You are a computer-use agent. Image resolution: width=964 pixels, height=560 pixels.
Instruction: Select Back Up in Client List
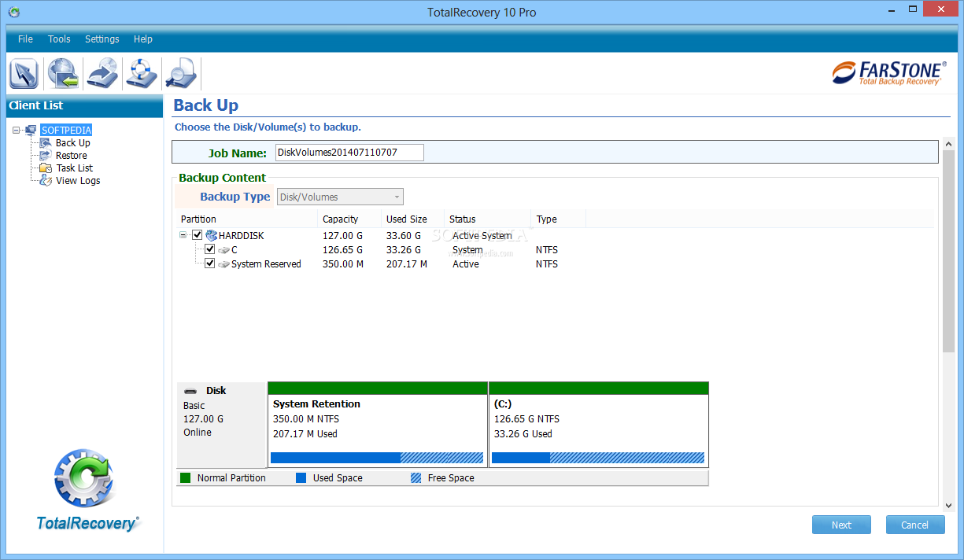tap(73, 143)
